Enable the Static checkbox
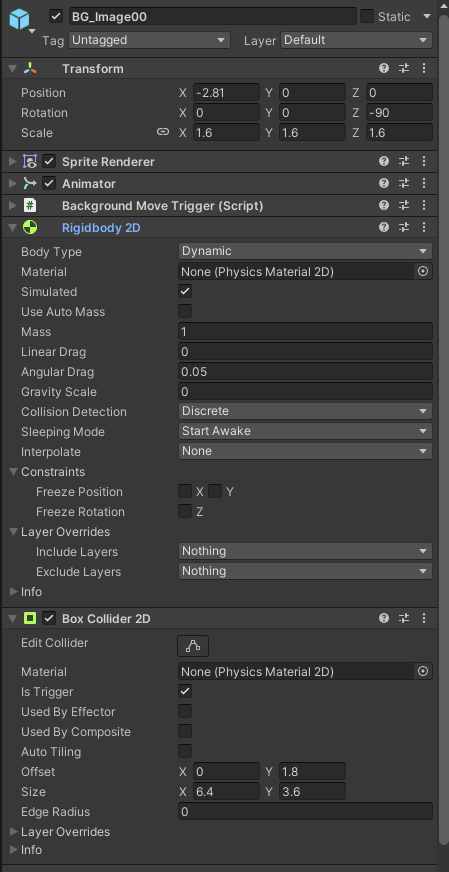The height and width of the screenshot is (872, 449). pos(367,16)
